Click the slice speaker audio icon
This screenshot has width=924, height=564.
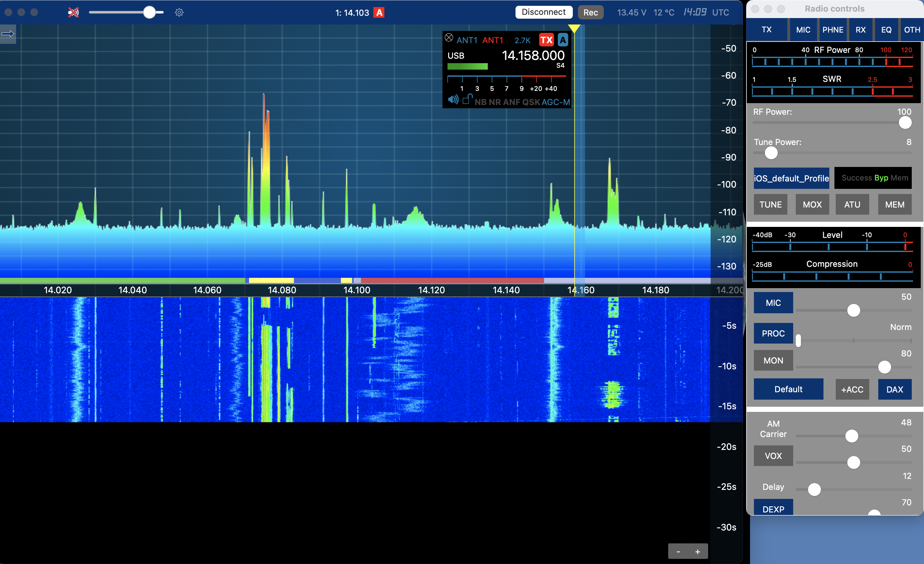pyautogui.click(x=453, y=100)
